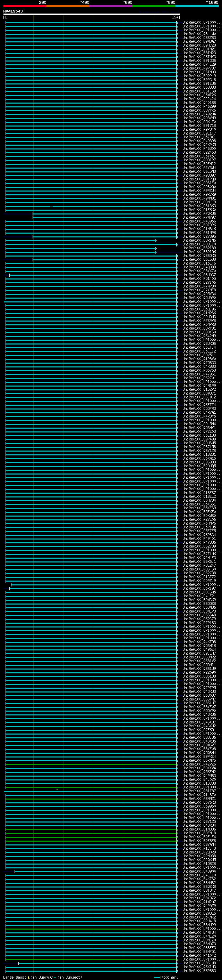Screen dimensions: 222x980
Task: Click the green alignment bar for UniRef100_A4ZVZ6
Action: [92, 764]
